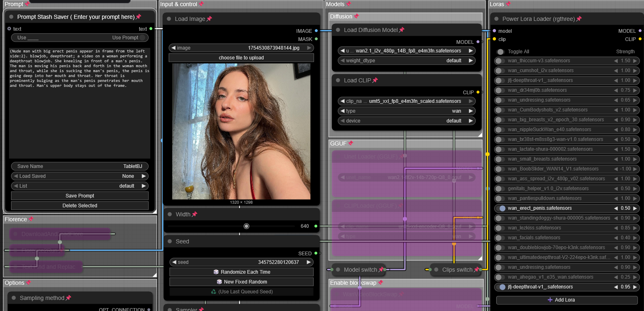Enable the Use Prompt toggle
The width and height of the screenshot is (644, 311).
pyautogui.click(x=142, y=38)
